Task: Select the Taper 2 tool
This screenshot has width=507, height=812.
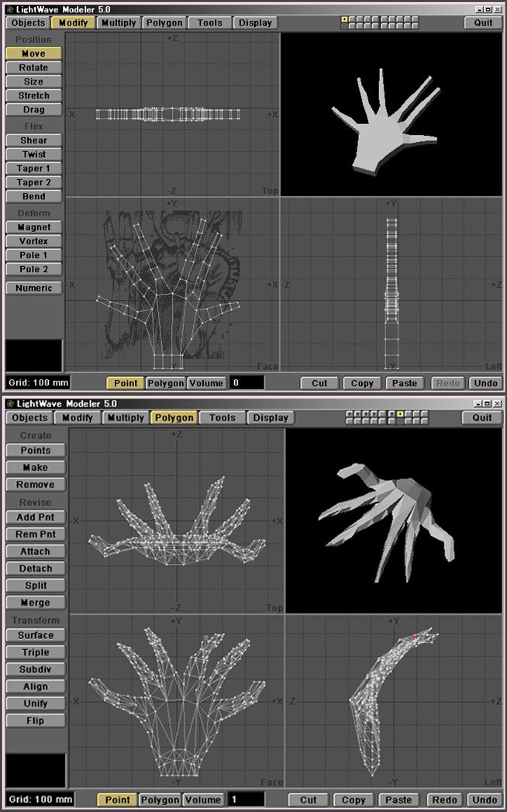Action: tap(34, 182)
